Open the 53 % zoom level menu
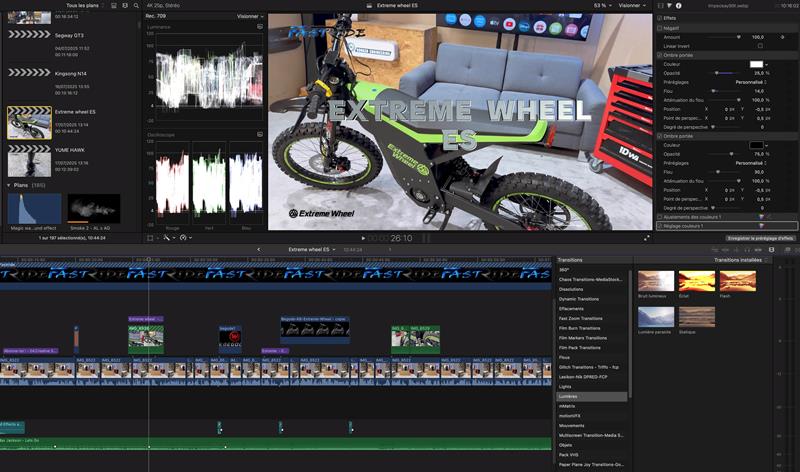 pos(603,6)
